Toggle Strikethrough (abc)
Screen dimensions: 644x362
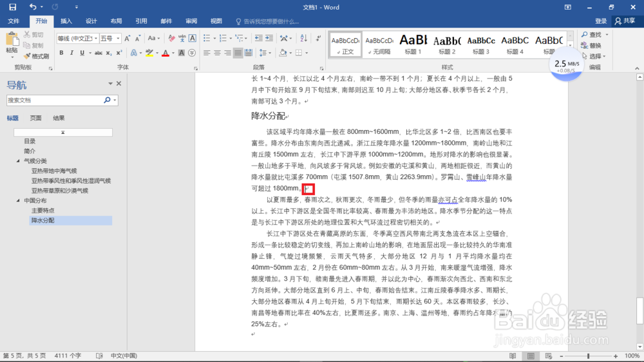coord(98,53)
